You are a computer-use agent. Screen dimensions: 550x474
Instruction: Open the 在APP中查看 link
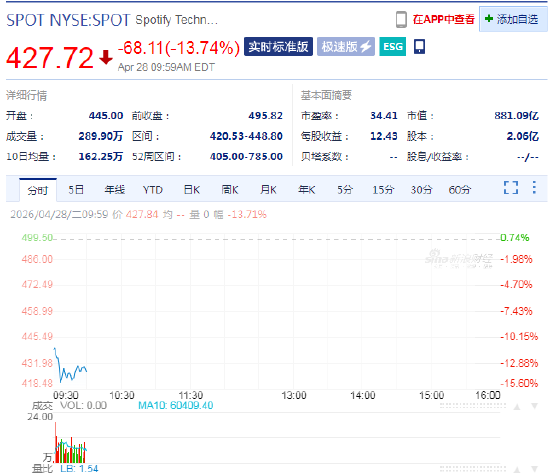443,19
